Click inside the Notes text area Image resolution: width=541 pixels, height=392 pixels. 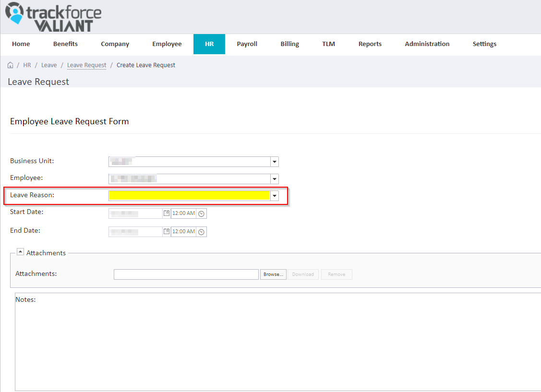[x=278, y=342]
